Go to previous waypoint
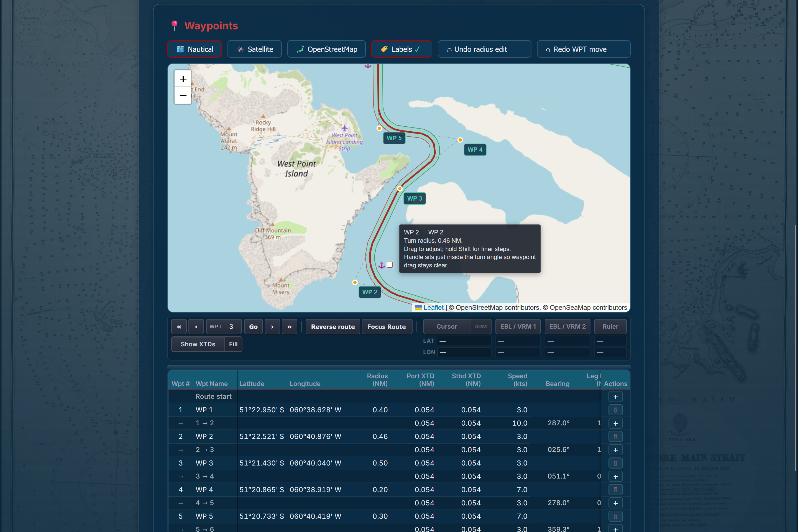 [196, 326]
